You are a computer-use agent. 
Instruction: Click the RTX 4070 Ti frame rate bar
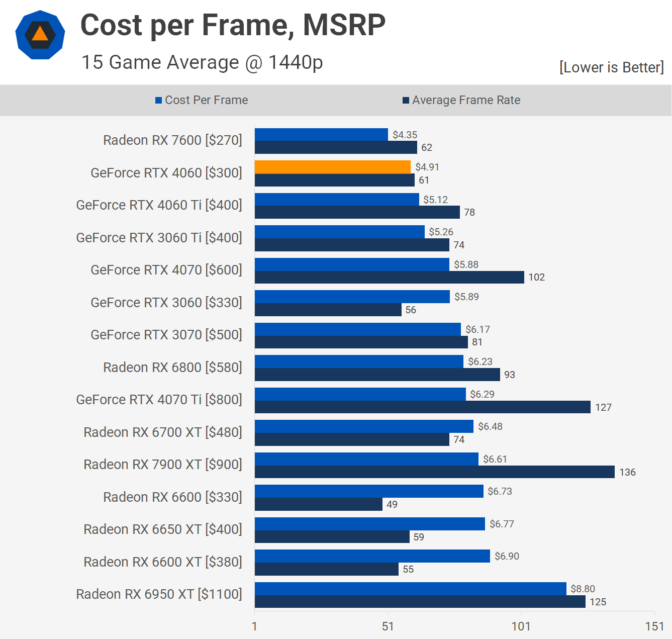423,407
